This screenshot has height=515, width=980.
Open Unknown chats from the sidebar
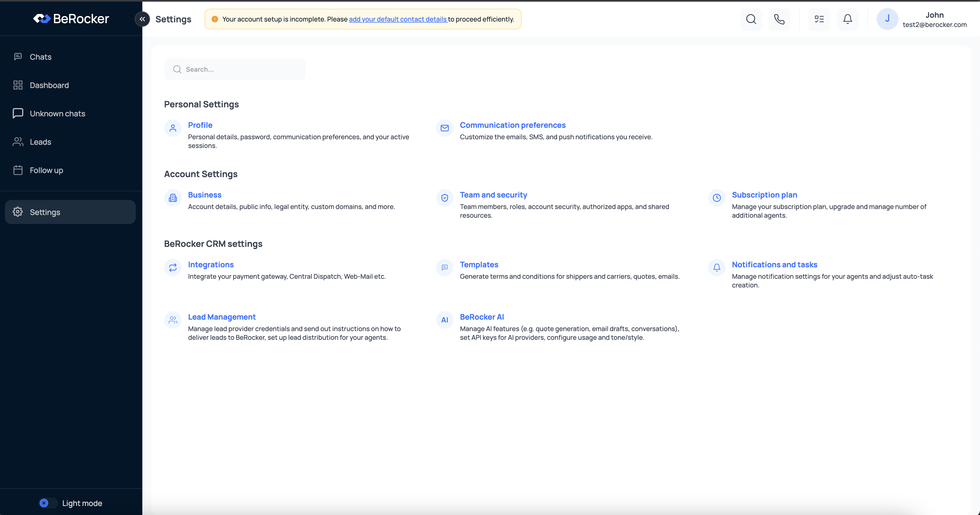[x=57, y=113]
